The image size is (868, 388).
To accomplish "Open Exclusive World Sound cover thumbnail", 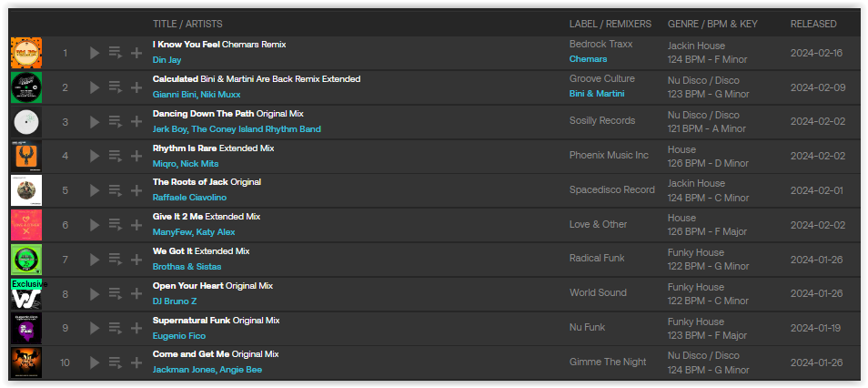I will coord(26,294).
